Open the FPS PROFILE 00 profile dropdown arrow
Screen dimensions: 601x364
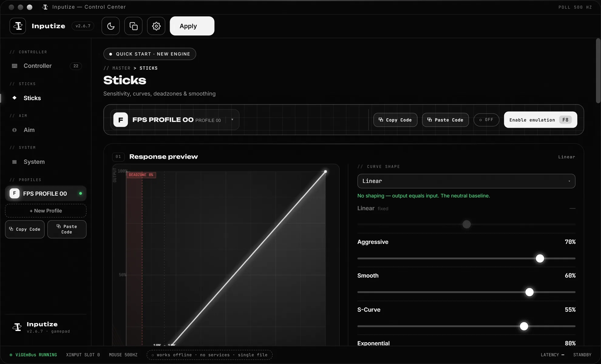[x=232, y=120]
